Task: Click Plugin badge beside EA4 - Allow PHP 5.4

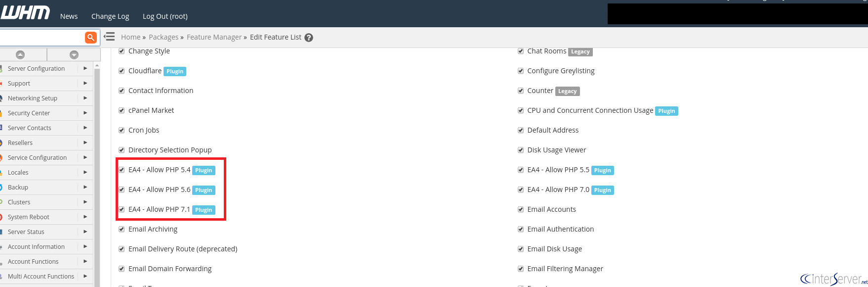Action: point(204,170)
